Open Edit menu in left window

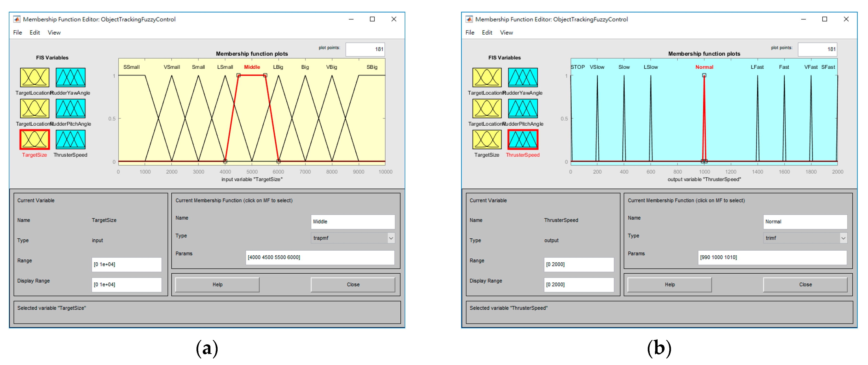[35, 33]
